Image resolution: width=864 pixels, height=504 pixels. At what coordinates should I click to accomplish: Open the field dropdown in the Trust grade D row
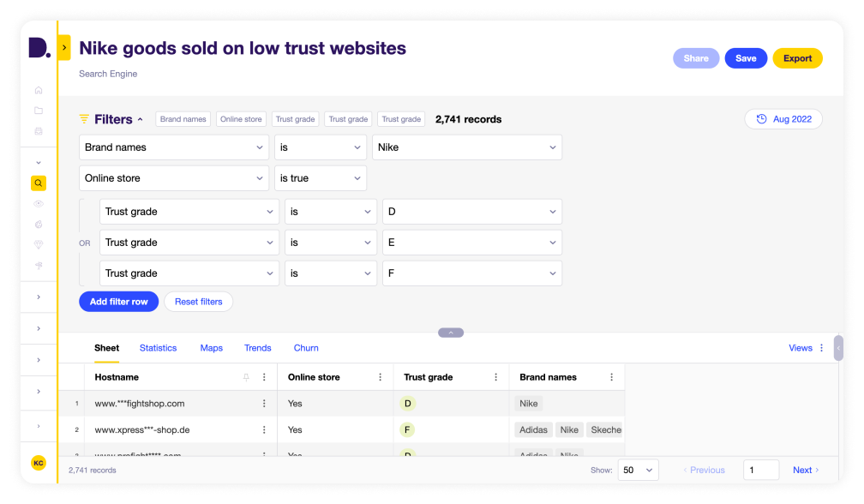pyautogui.click(x=189, y=212)
